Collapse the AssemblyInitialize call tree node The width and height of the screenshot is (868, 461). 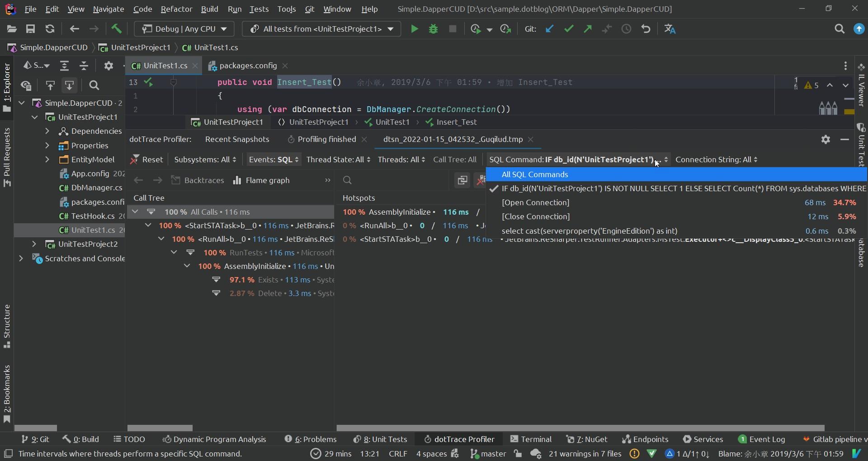point(187,266)
